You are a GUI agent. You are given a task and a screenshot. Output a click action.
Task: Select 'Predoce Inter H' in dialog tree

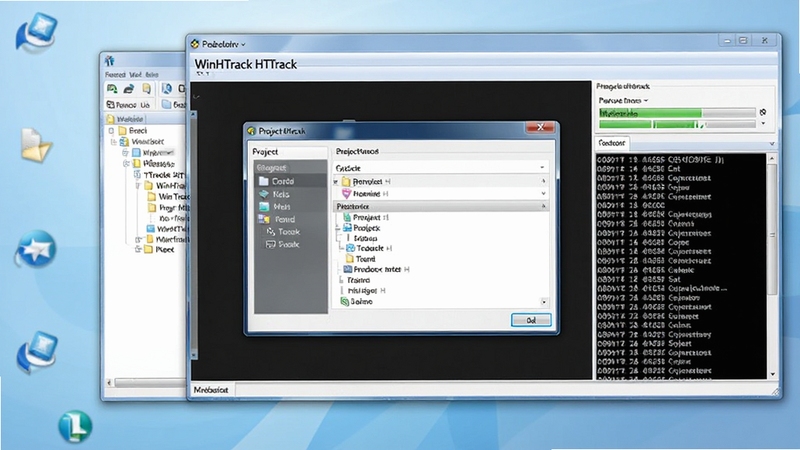tap(377, 269)
